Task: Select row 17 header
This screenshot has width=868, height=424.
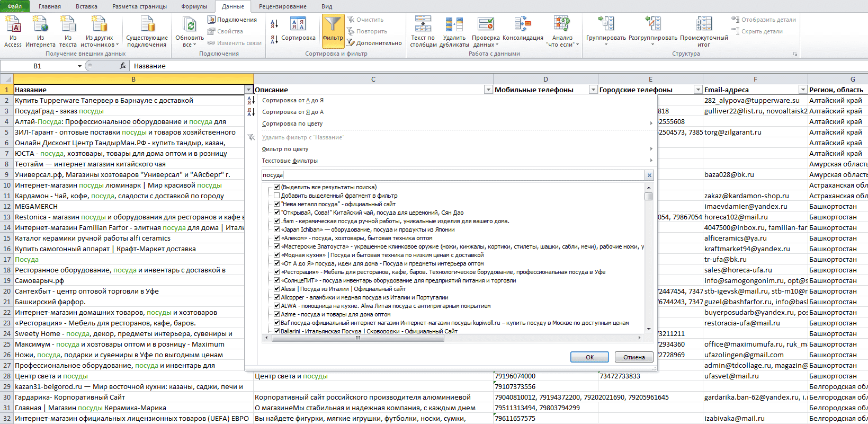Action: (7, 259)
